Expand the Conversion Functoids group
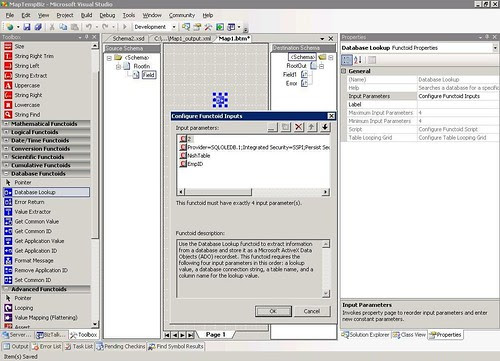Viewport: 500px width, 361px height. tap(6, 149)
